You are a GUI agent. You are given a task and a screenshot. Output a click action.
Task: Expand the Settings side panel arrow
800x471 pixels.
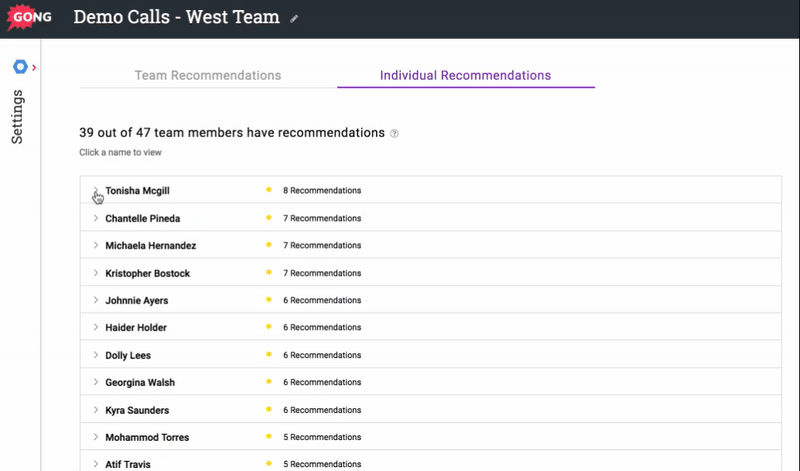(34, 67)
